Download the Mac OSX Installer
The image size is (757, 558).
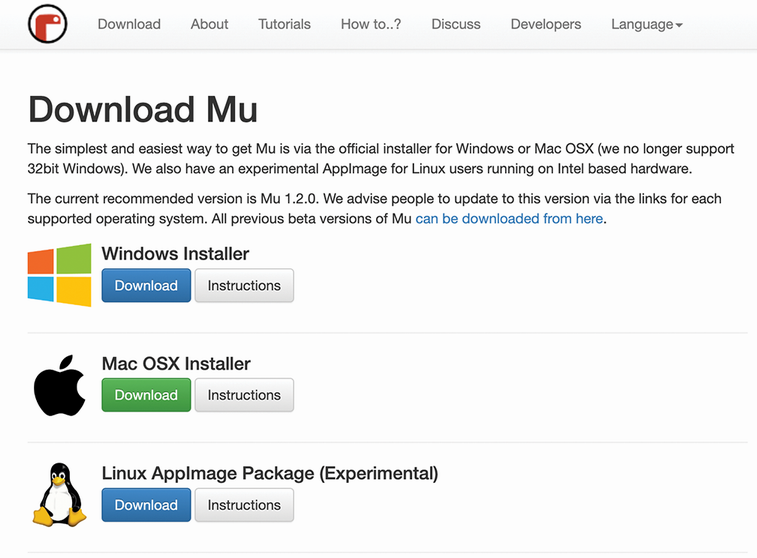click(x=146, y=395)
